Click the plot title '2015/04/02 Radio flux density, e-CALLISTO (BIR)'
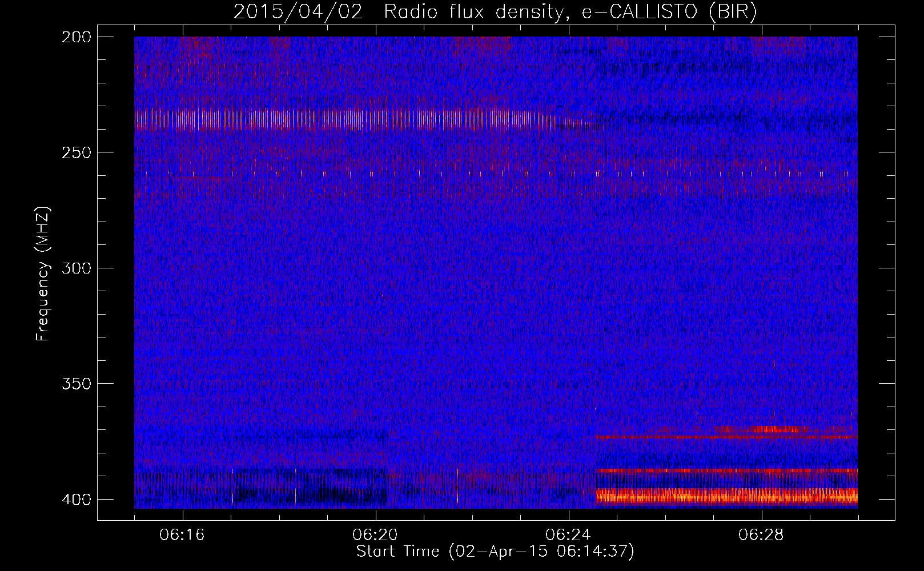924x571 pixels. (x=495, y=11)
